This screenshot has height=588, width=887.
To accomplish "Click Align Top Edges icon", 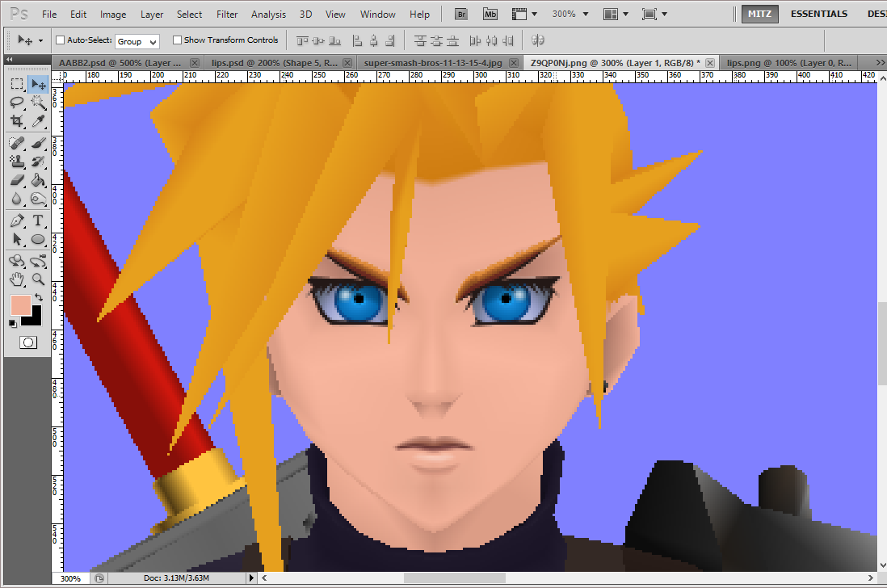I will (x=303, y=40).
